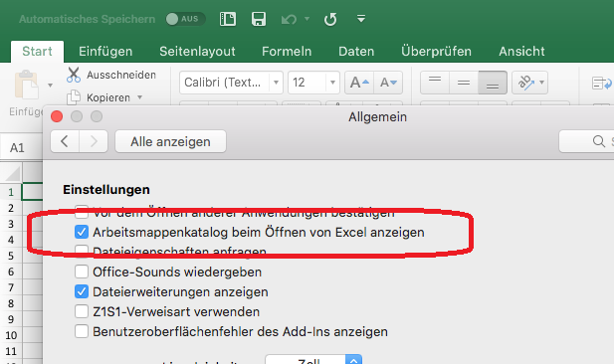The height and width of the screenshot is (364, 614).
Task: Open the Seitenlayout ribbon tab
Action: click(x=197, y=52)
